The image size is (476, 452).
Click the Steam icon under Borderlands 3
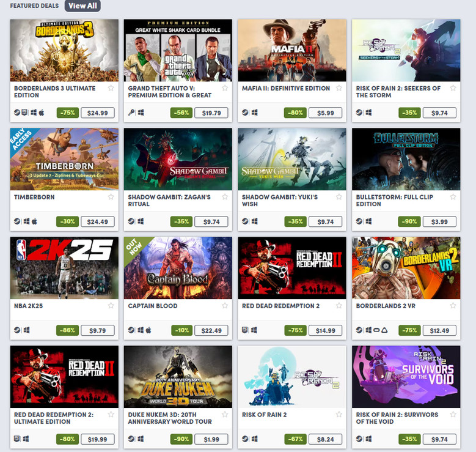coord(17,113)
